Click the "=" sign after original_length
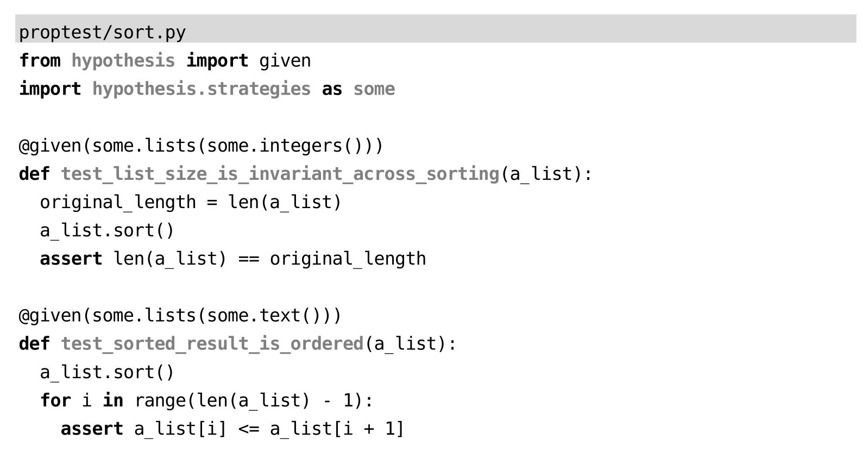The width and height of the screenshot is (868, 451). (212, 202)
